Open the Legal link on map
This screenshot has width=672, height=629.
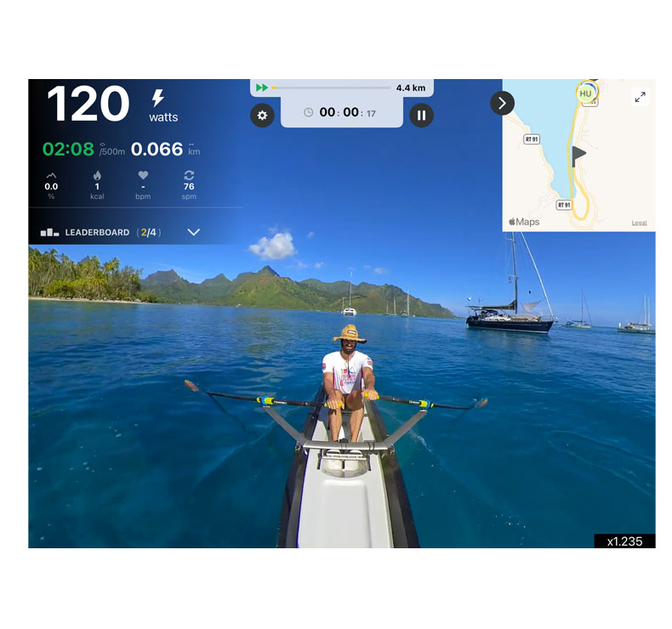click(x=639, y=223)
